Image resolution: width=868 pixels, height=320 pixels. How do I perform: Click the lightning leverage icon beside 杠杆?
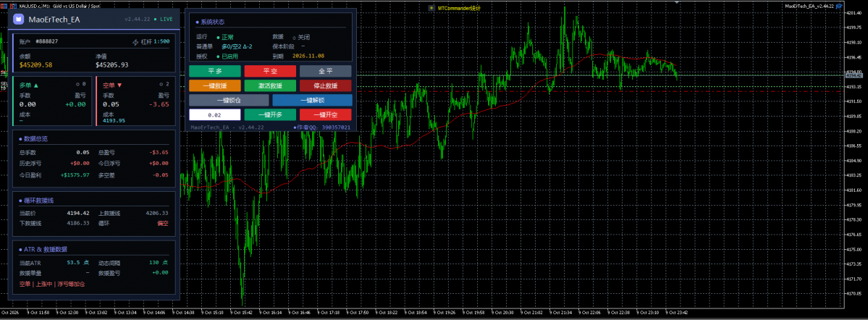click(x=135, y=41)
